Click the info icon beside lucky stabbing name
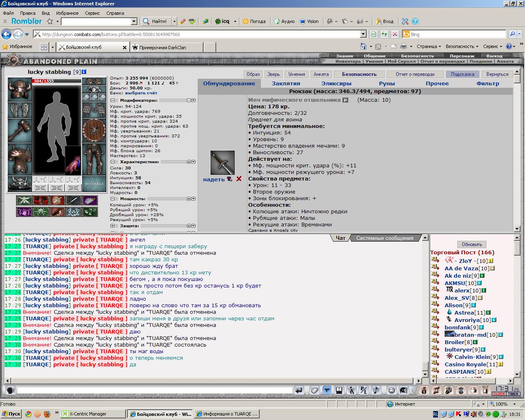This screenshot has height=420, width=525. [x=84, y=72]
